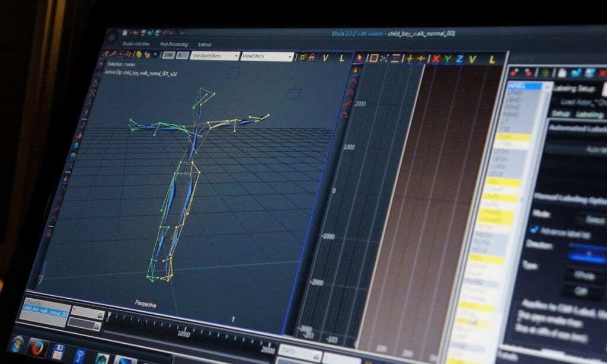
Task: Click the yellow hand icon in viewport toolbar
Action: click(x=139, y=55)
